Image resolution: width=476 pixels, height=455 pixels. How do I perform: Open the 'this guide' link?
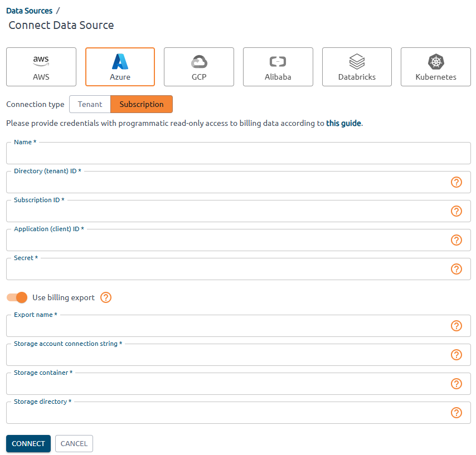tap(343, 123)
